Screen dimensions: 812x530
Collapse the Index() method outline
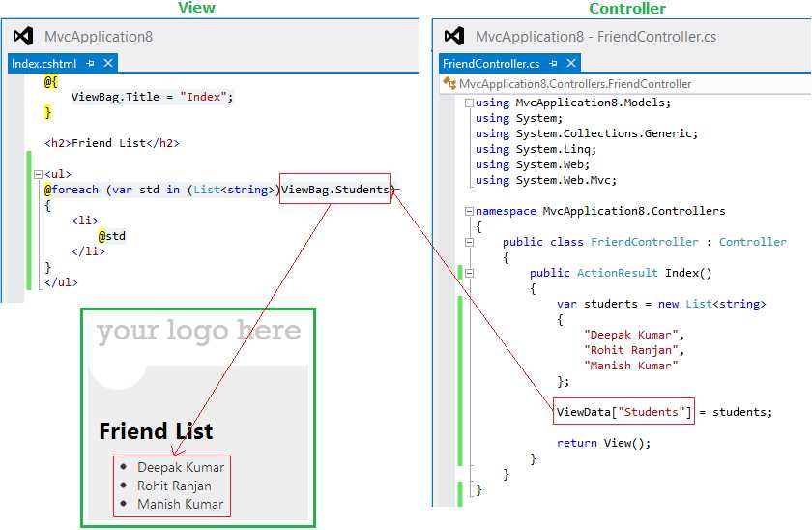469,273
